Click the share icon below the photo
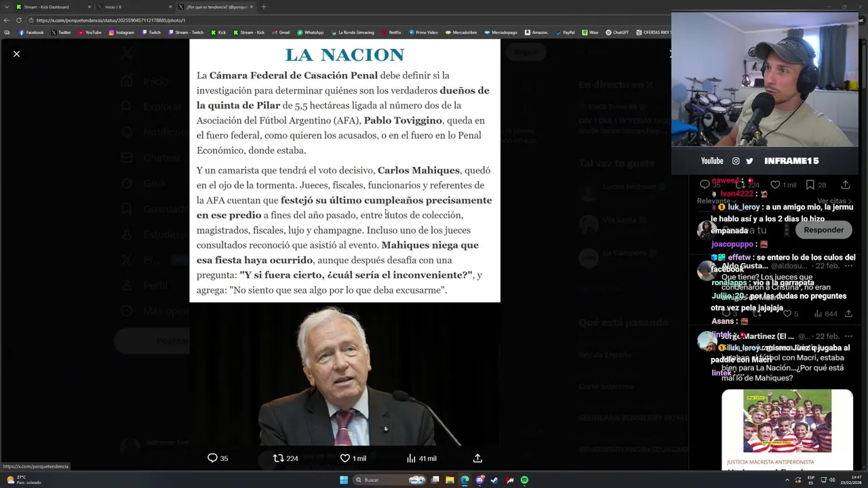The image size is (868, 488). (x=477, y=458)
